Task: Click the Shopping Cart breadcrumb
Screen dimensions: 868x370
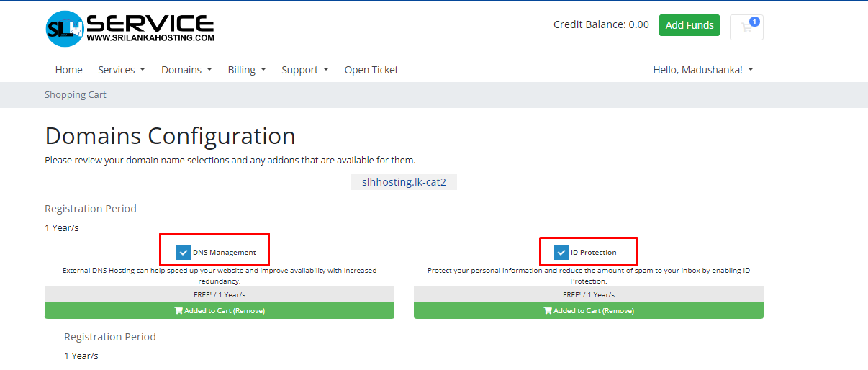Action: click(x=76, y=95)
